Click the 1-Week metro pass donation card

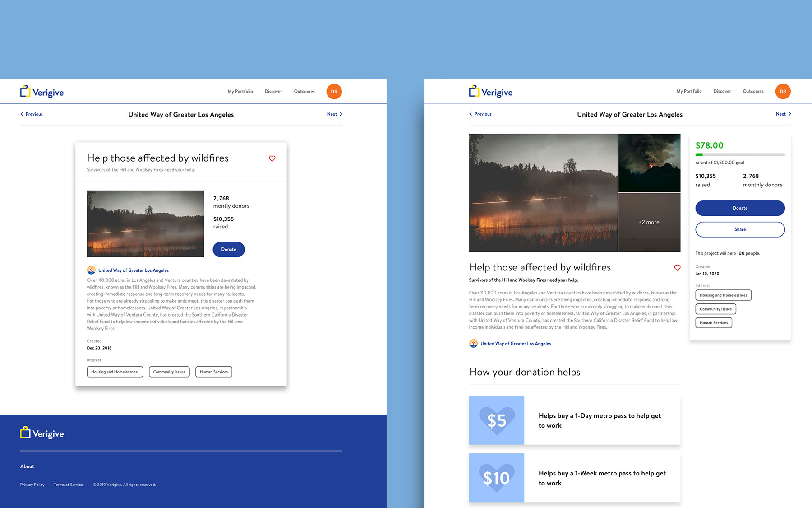click(575, 478)
